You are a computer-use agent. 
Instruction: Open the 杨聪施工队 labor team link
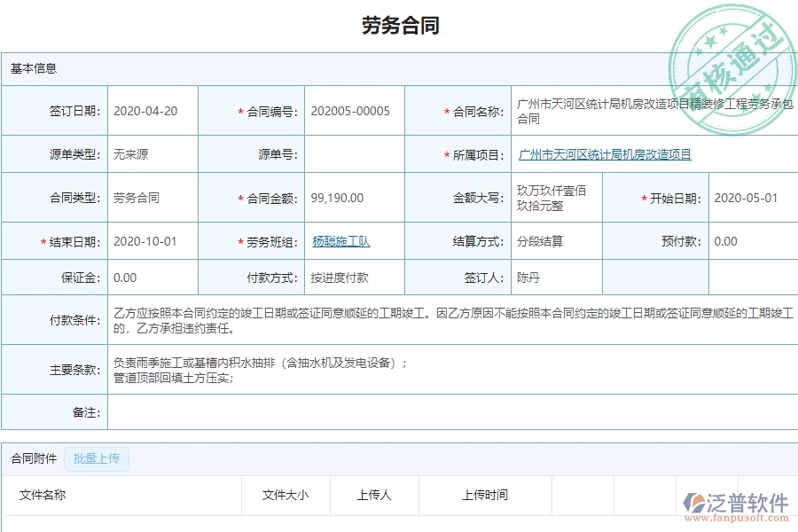pyautogui.click(x=340, y=240)
